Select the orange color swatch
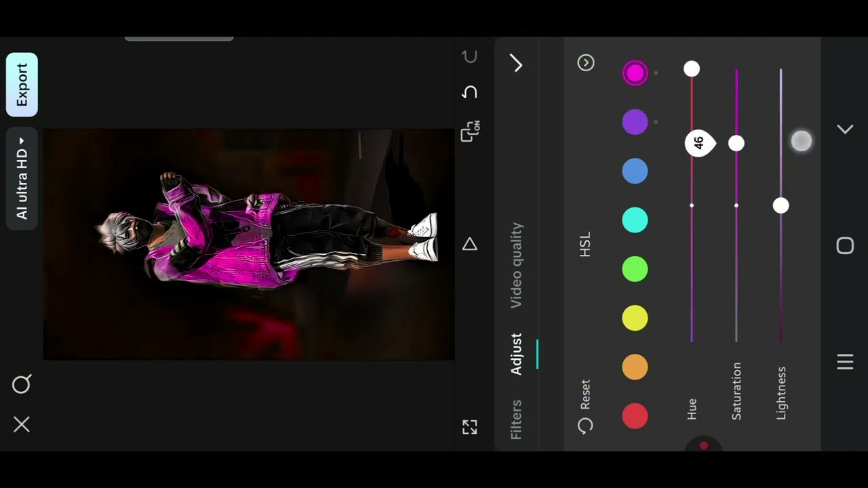The width and height of the screenshot is (868, 488). tap(635, 367)
